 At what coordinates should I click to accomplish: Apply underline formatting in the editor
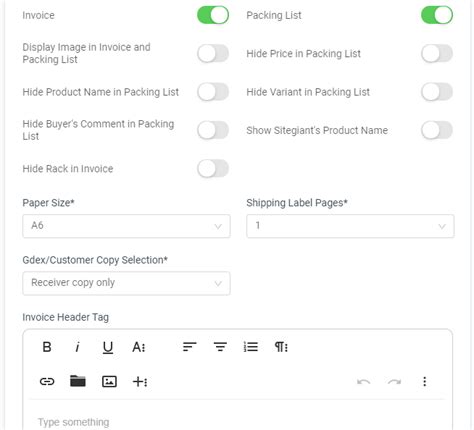(108, 348)
